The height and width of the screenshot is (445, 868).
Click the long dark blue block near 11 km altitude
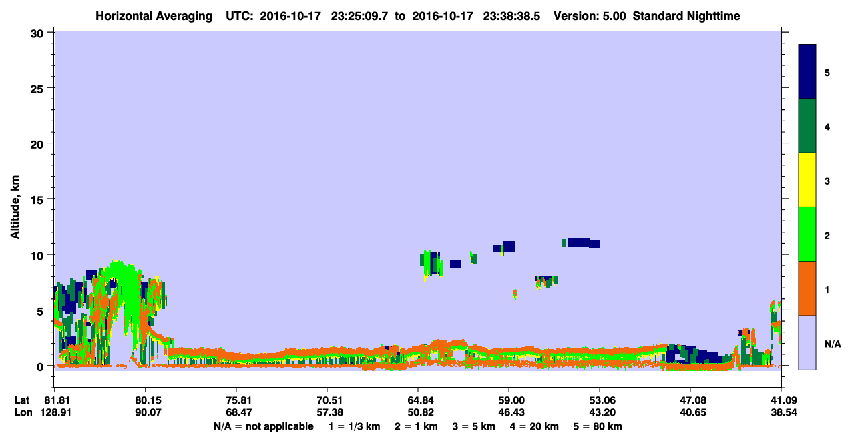pos(583,242)
